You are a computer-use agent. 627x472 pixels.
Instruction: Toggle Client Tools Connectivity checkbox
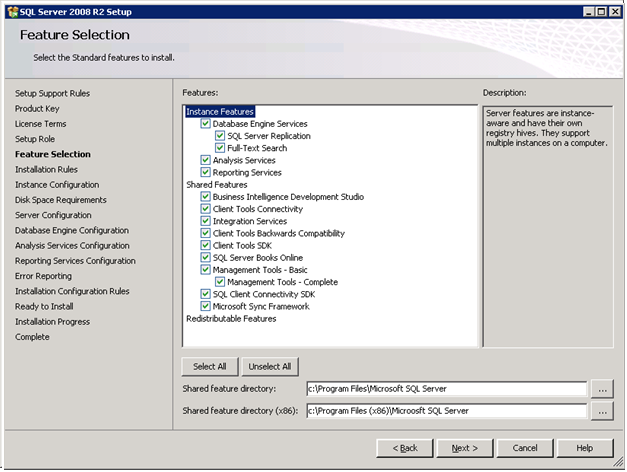point(205,209)
